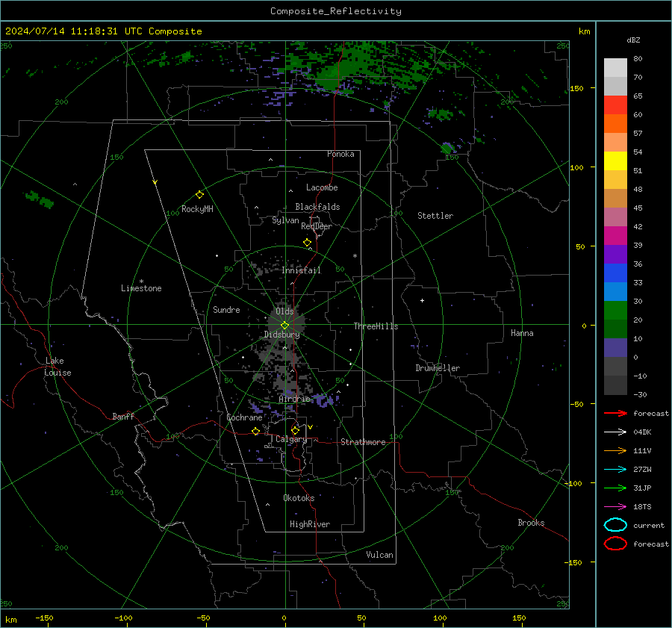Click the yellow diamond marker above Calgary

pos(295,430)
